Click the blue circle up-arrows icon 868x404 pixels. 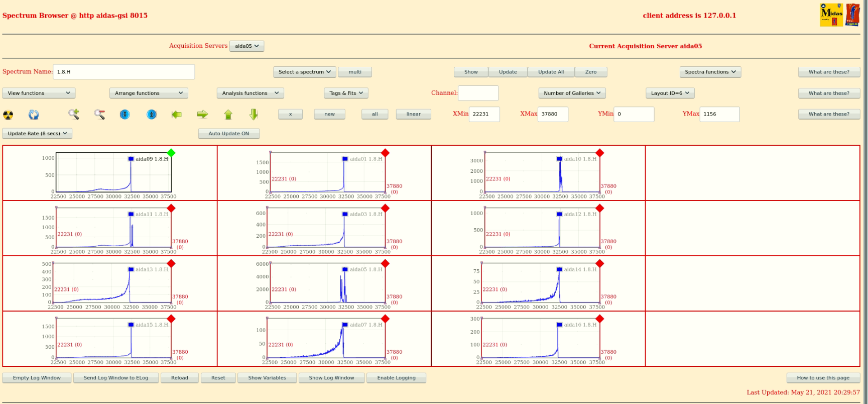pyautogui.click(x=151, y=115)
